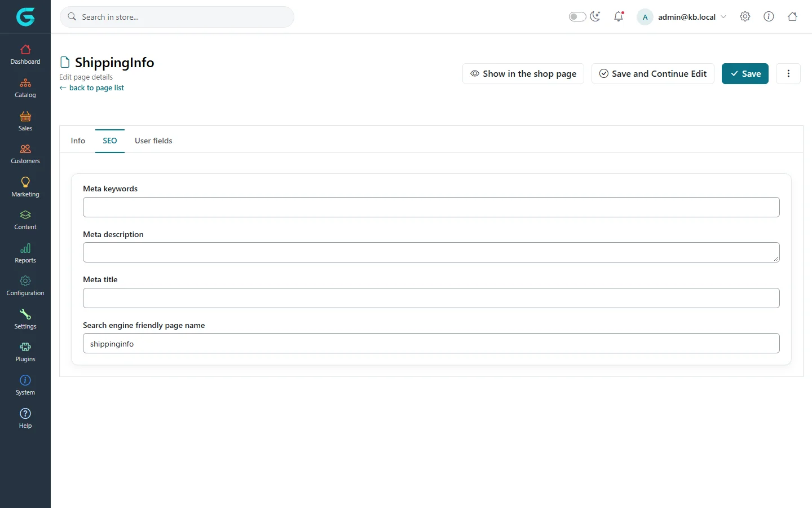Open the gear settings icon in header
Viewport: 812px width, 508px height.
click(x=745, y=17)
